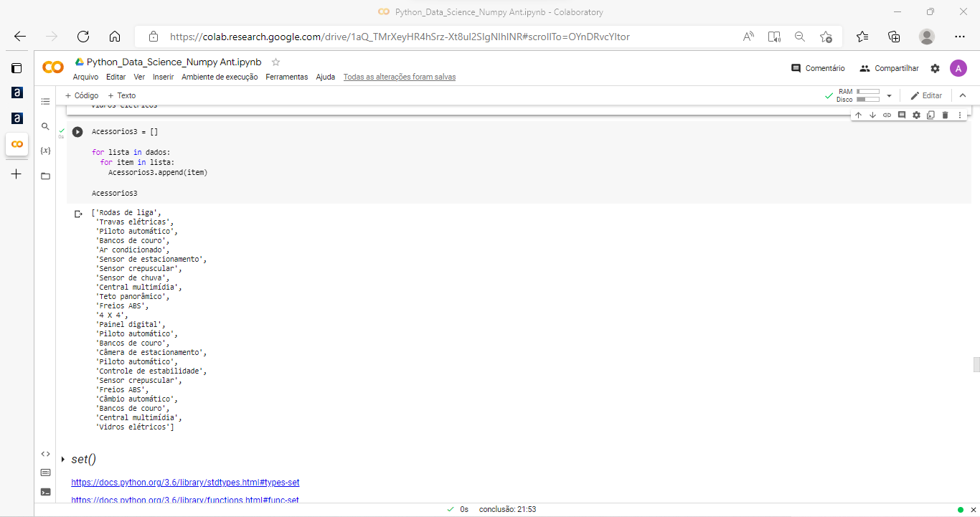Open the terminal panel icon
This screenshot has width=980, height=517.
pyautogui.click(x=45, y=492)
